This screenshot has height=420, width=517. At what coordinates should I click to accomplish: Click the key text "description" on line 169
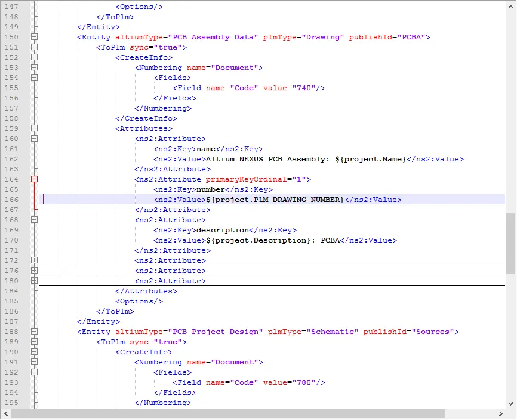click(x=223, y=230)
